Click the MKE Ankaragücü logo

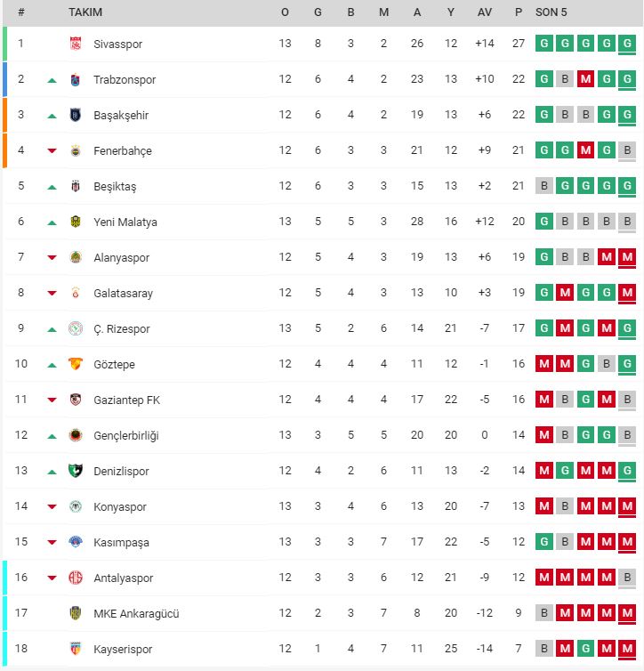click(76, 613)
